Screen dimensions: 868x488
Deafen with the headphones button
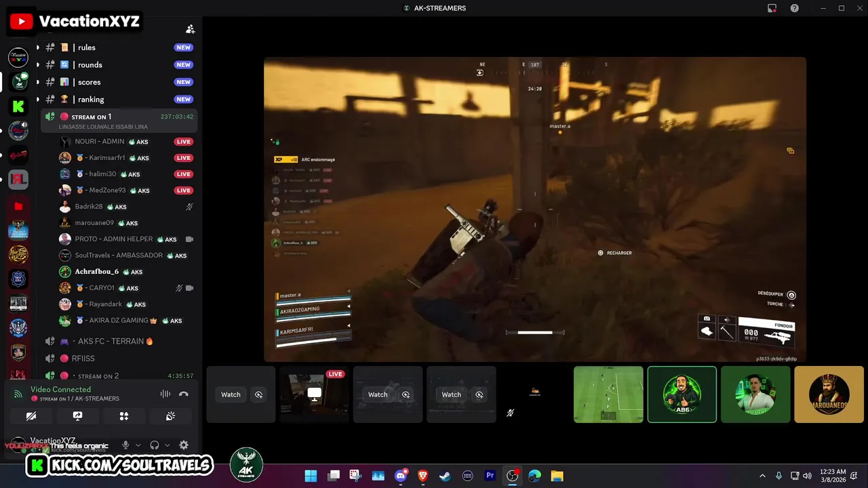tap(154, 445)
